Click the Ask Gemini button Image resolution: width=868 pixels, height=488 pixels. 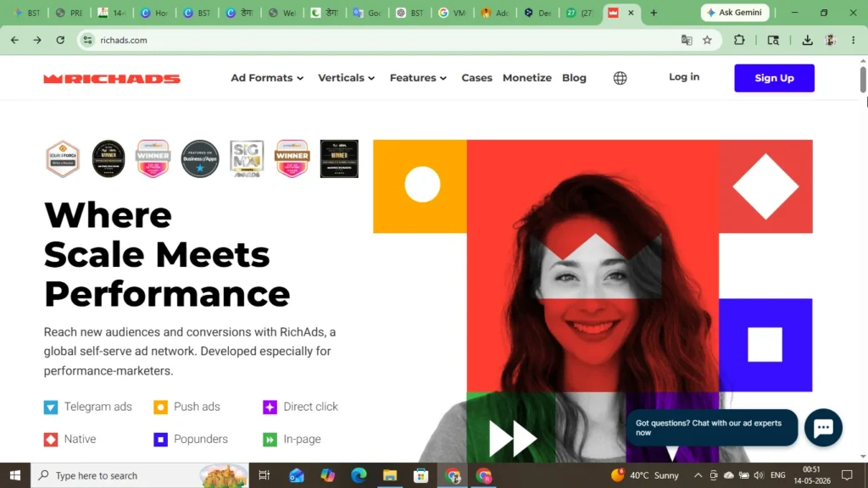pos(735,13)
